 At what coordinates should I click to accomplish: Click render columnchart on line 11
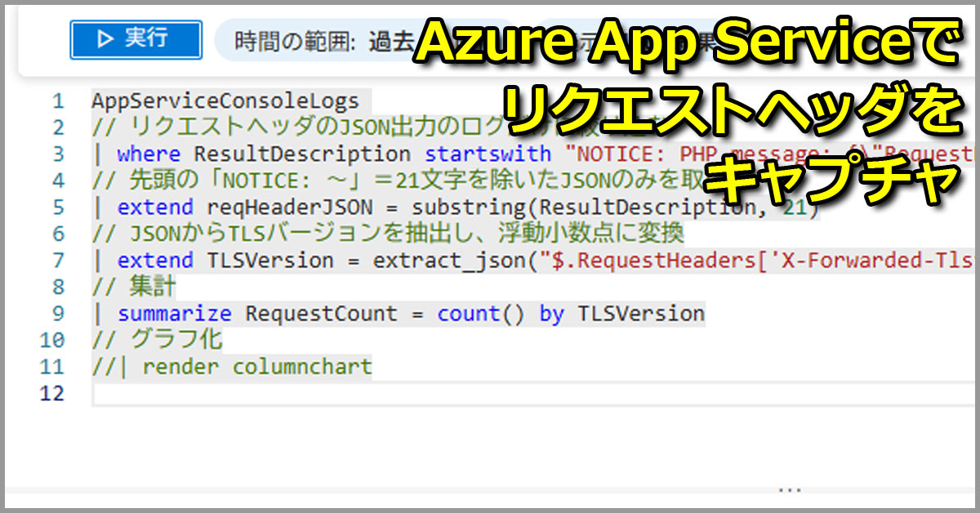[x=256, y=367]
